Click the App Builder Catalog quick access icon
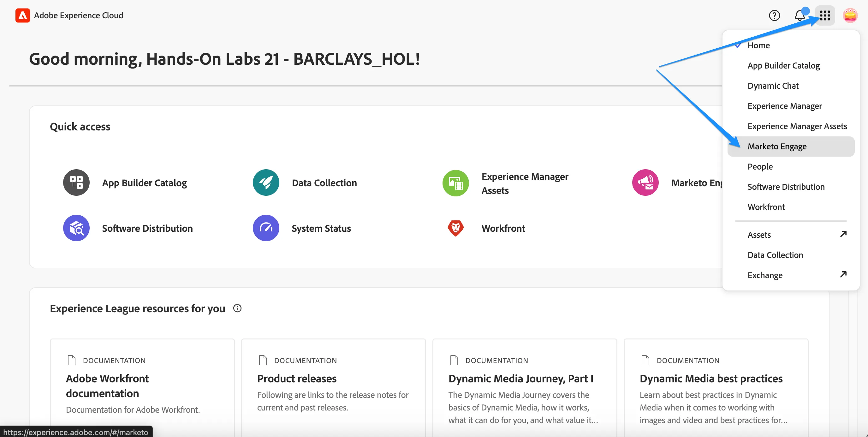This screenshot has width=868, height=437. click(76, 183)
